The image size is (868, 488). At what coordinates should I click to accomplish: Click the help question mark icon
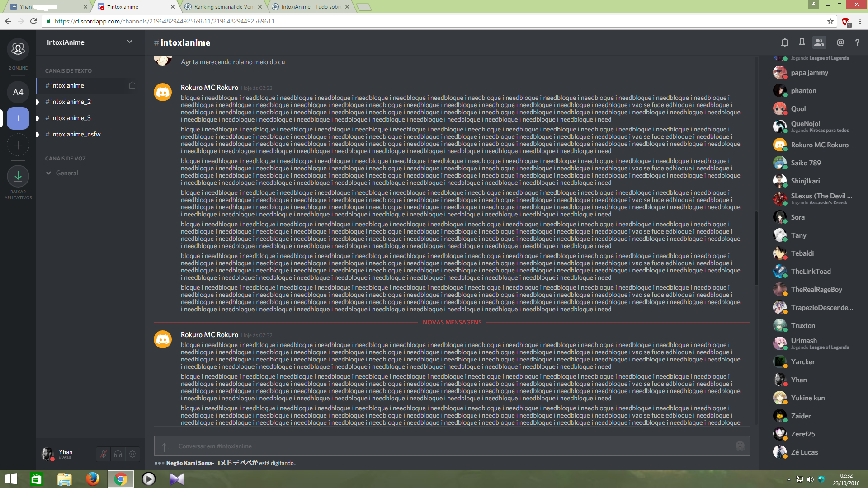click(x=857, y=42)
